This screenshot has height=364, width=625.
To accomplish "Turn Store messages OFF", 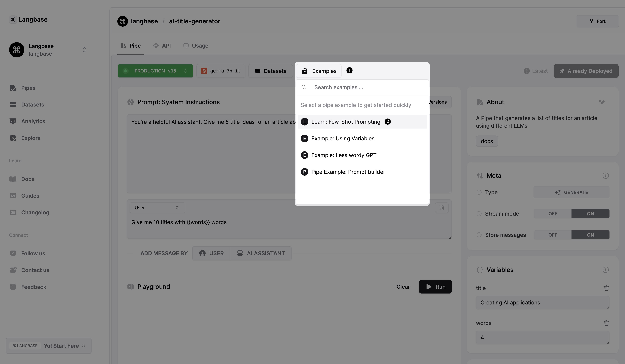I will point(553,235).
